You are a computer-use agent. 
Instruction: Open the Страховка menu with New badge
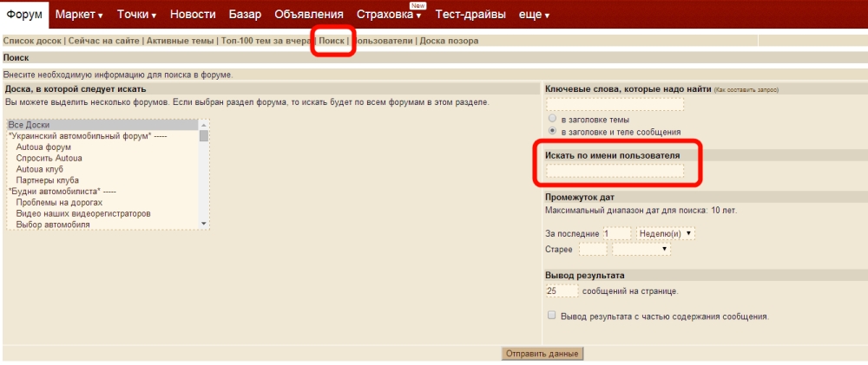tap(389, 15)
